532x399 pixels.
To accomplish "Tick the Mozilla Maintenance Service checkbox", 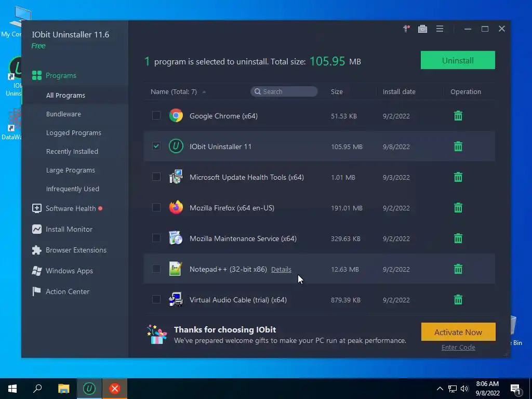I will coord(156,238).
